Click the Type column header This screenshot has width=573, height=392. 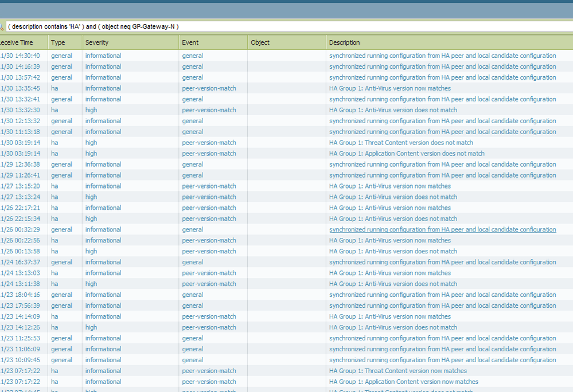click(58, 42)
